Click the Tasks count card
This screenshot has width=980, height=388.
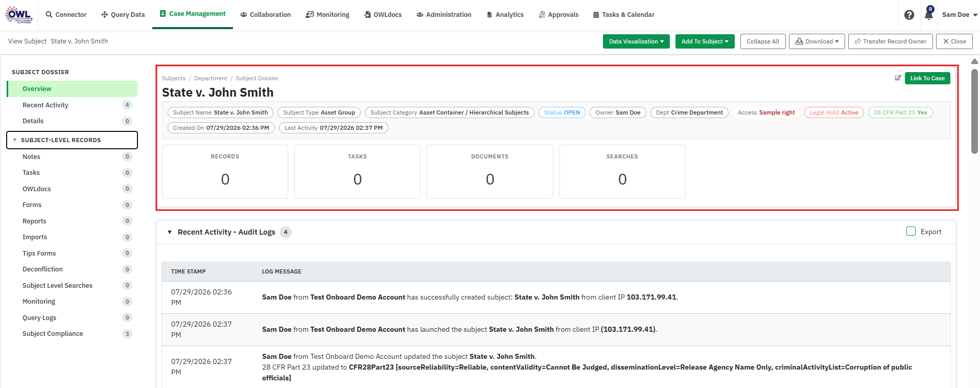357,172
